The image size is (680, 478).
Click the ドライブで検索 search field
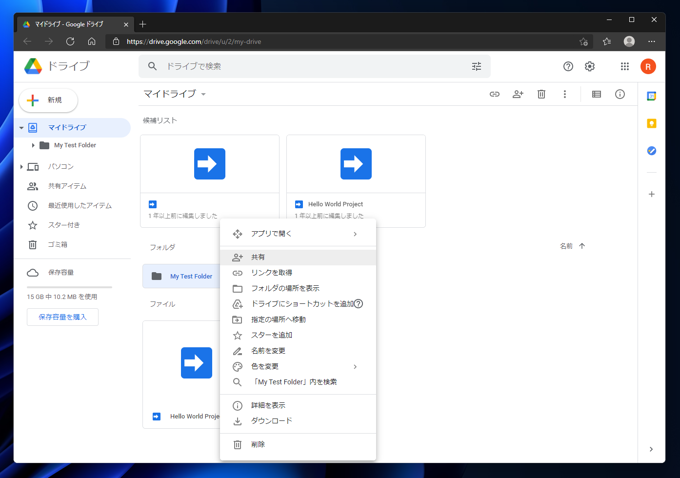click(314, 66)
